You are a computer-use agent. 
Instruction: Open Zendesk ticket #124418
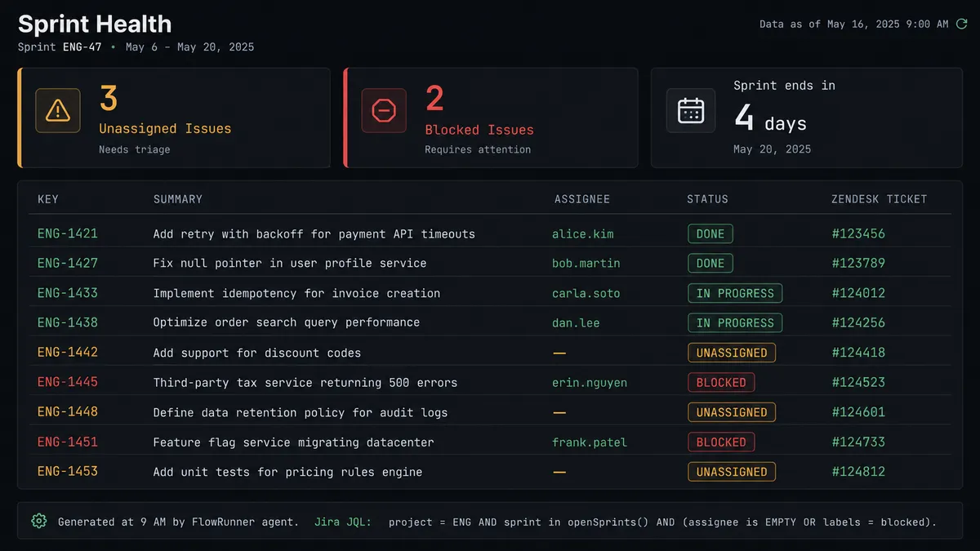coord(858,353)
